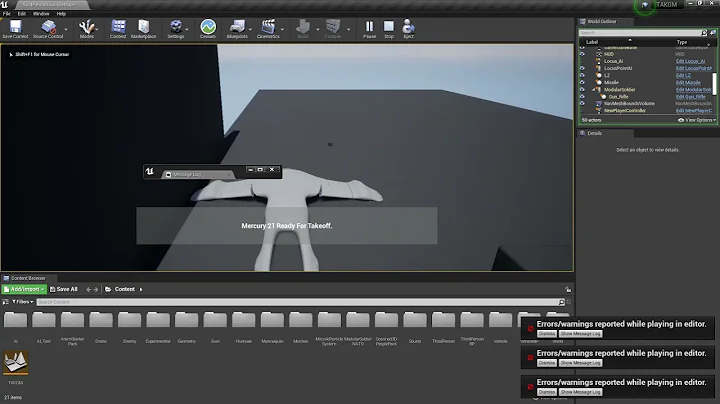Sort outliner by Label column
Viewport: 720px width, 404px height.
tap(592, 42)
